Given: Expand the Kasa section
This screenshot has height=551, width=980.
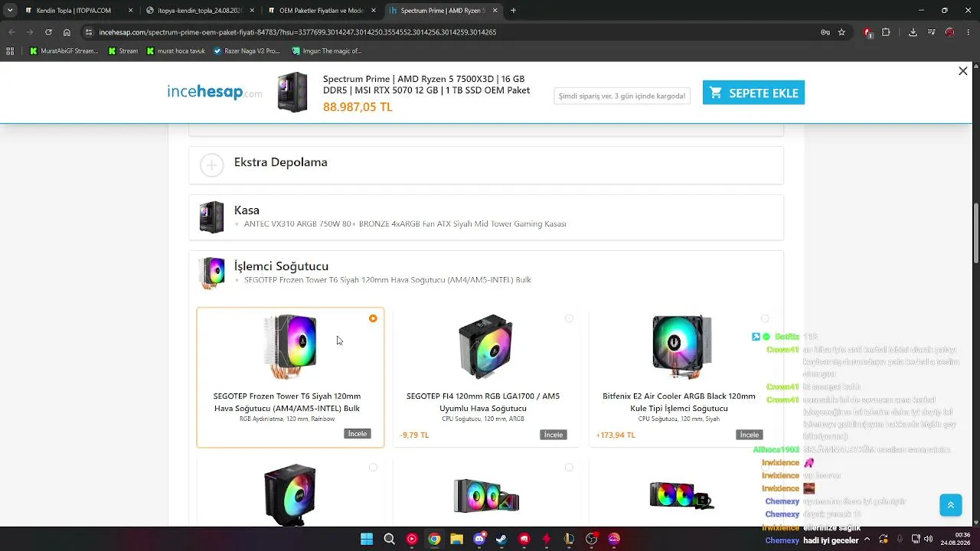Looking at the screenshot, I should [x=486, y=217].
